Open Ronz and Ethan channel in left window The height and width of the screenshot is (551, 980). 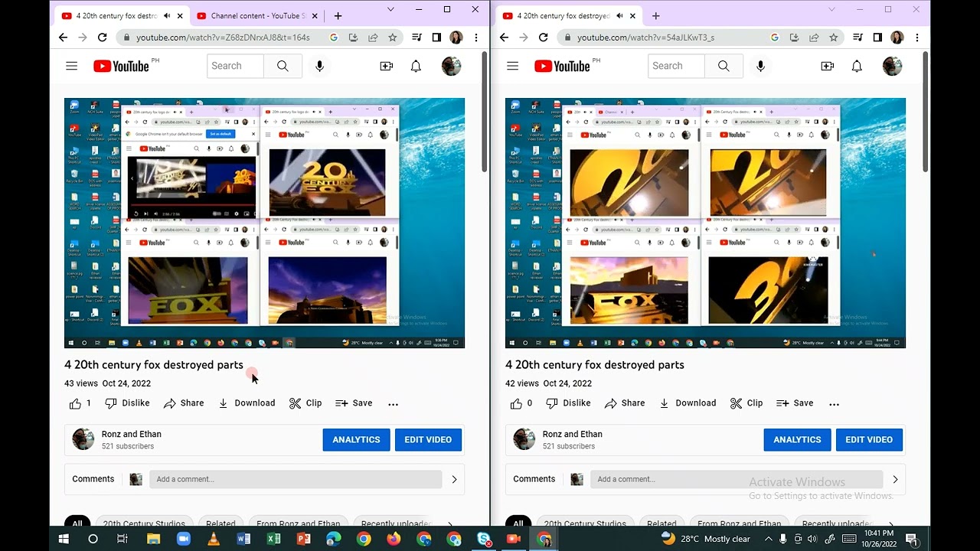(132, 434)
